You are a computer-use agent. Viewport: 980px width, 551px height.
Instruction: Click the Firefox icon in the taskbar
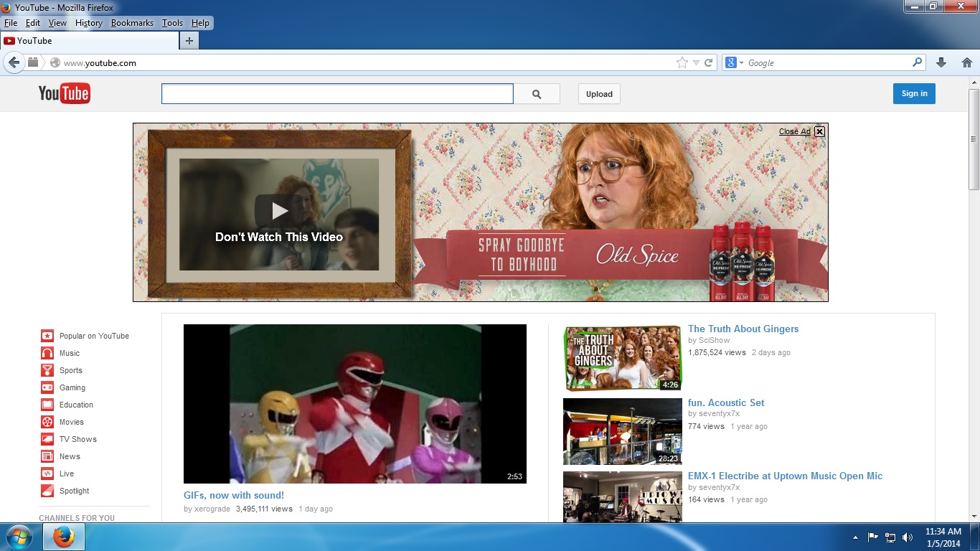[x=64, y=537]
